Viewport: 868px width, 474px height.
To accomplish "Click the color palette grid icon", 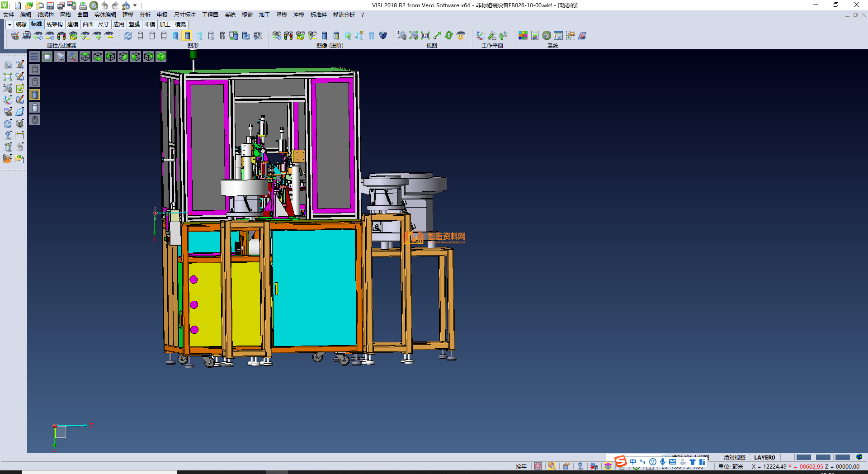I will (x=523, y=36).
